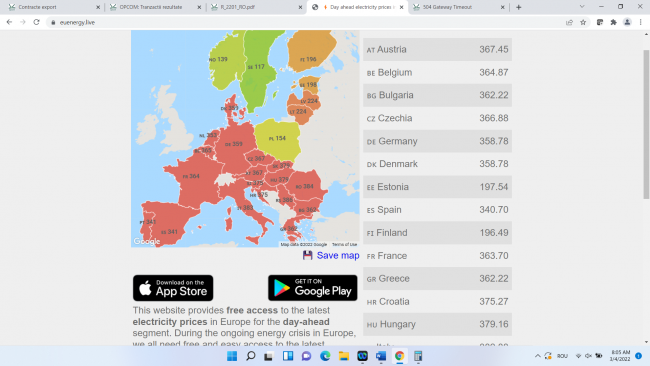This screenshot has height=366, width=650.
Task: Click the share page icon
Action: pyautogui.click(x=569, y=22)
